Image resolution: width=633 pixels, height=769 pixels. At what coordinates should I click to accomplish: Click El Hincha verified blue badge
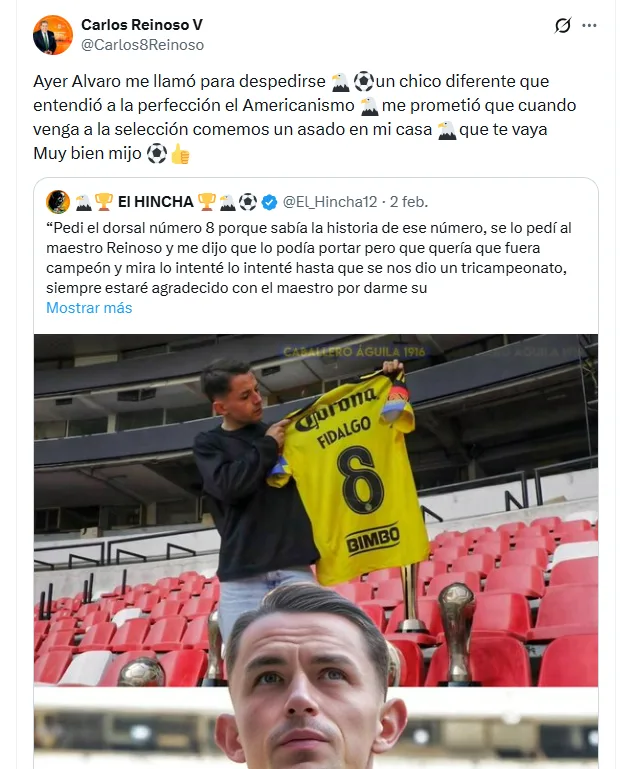coord(269,202)
